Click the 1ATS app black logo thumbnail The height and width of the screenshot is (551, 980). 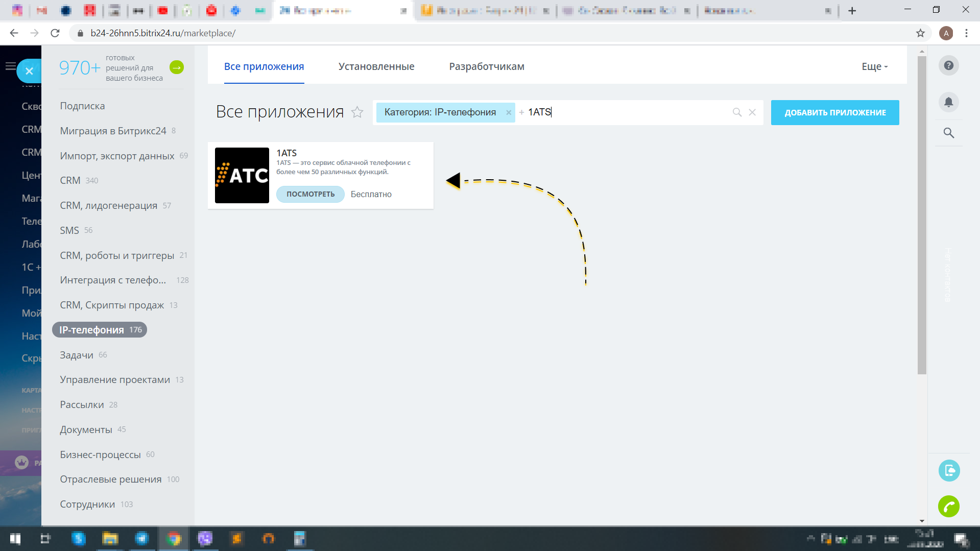242,175
